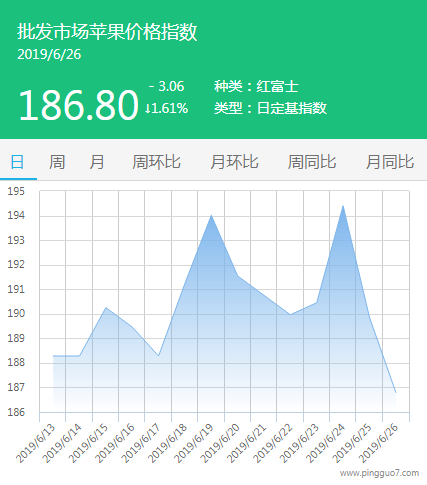Click the change value - 3.06
The height and width of the screenshot is (485, 427).
pyautogui.click(x=166, y=86)
